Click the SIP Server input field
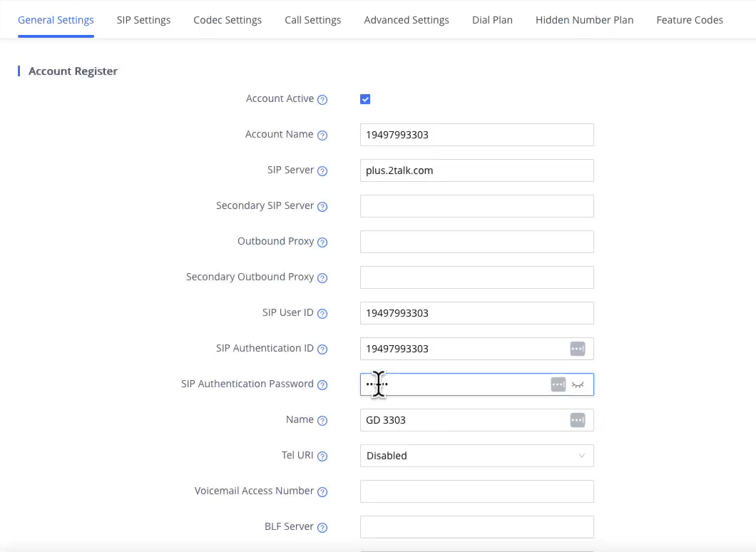The image size is (756, 552). click(x=476, y=170)
